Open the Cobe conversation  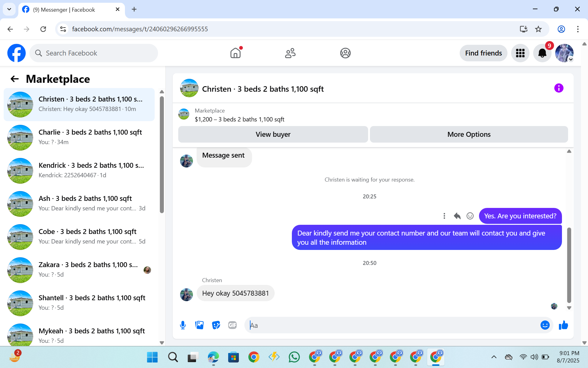pyautogui.click(x=79, y=237)
